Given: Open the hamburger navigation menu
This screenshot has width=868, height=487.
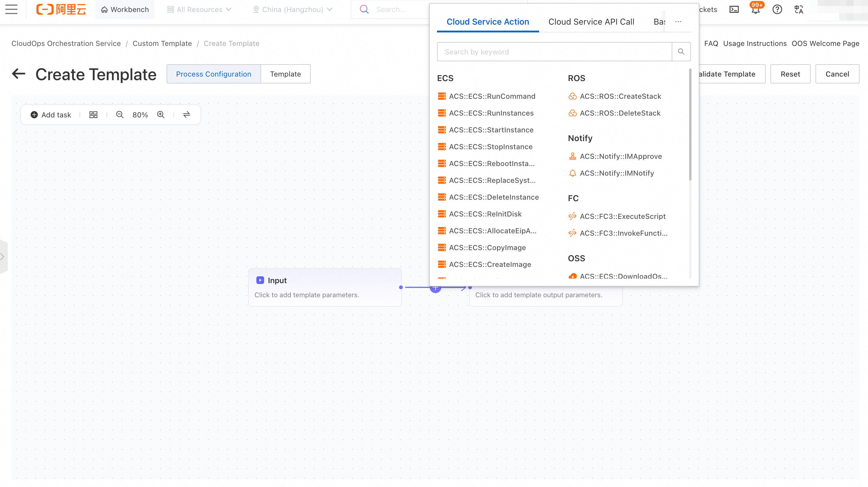Looking at the screenshot, I should (x=11, y=9).
